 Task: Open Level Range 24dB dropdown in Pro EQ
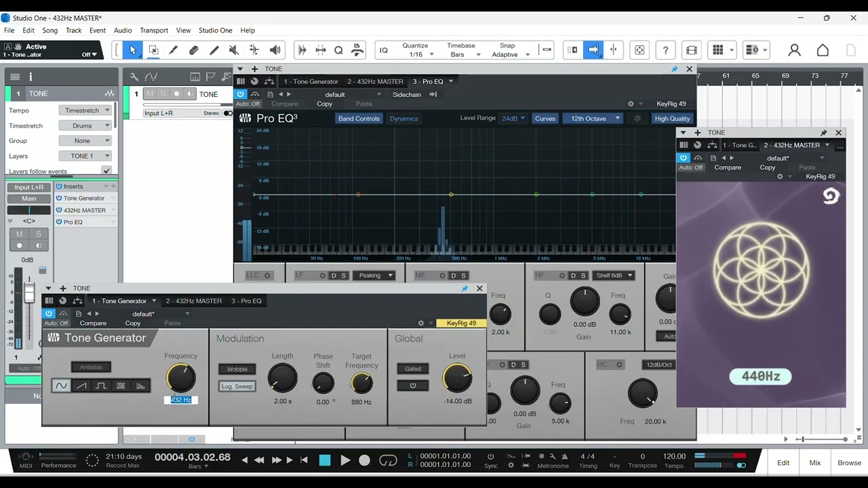(x=513, y=119)
